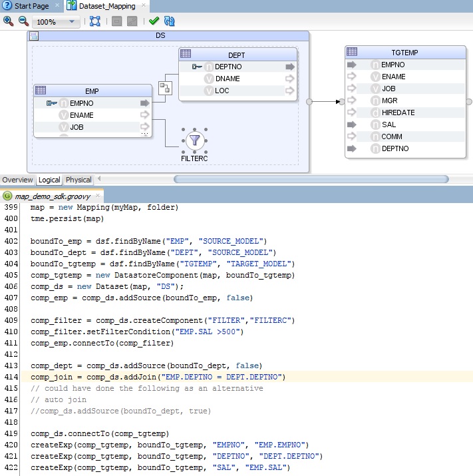Click the TGTEMP datastore table icon
Image resolution: width=473 pixels, height=476 pixels.
(x=352, y=52)
